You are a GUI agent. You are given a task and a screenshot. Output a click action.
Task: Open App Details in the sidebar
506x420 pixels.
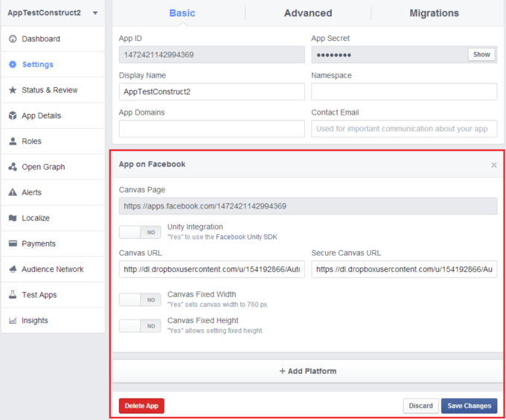53,115
